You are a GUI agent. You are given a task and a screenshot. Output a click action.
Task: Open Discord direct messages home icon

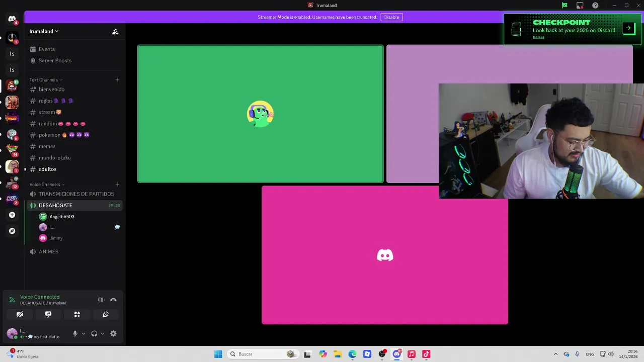point(12,19)
